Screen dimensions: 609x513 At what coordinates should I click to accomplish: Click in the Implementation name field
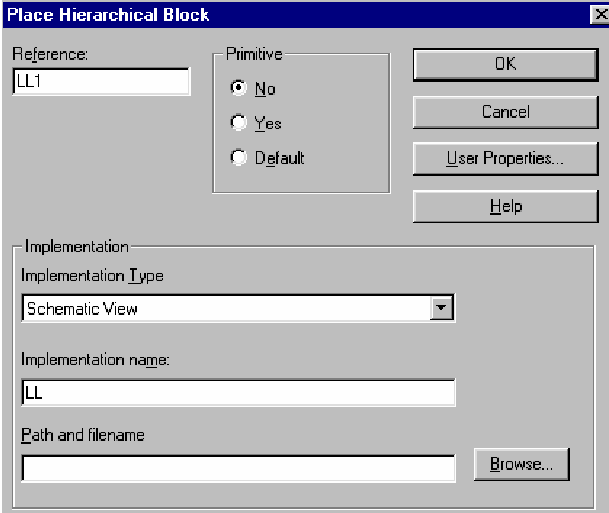pos(238,393)
